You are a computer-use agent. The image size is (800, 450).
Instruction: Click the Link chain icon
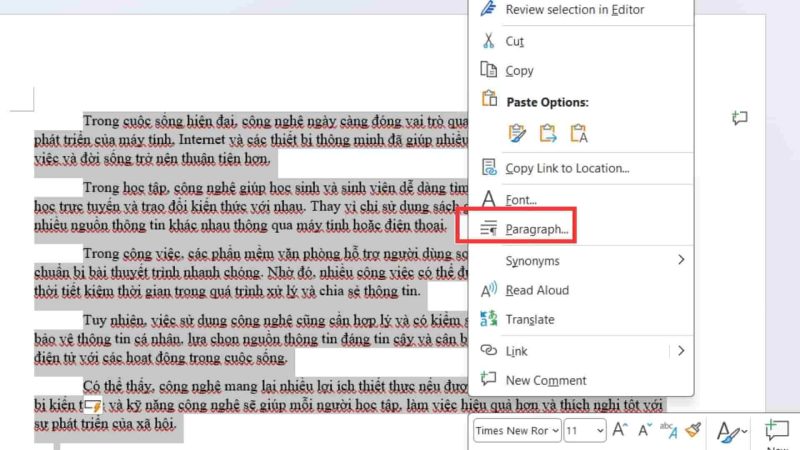[x=488, y=350]
